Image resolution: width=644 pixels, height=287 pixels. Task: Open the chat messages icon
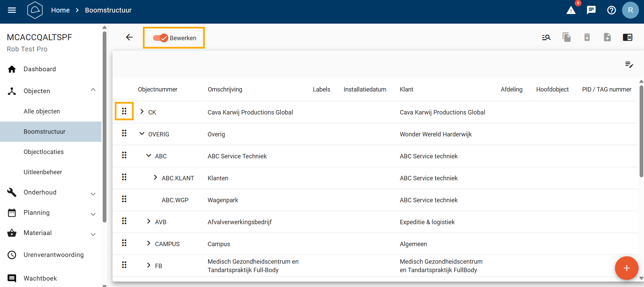tap(591, 10)
